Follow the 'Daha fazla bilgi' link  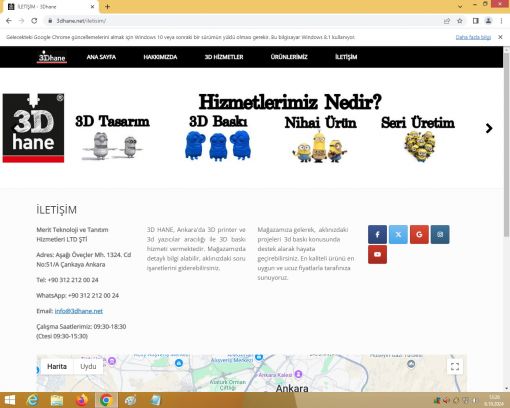point(473,37)
